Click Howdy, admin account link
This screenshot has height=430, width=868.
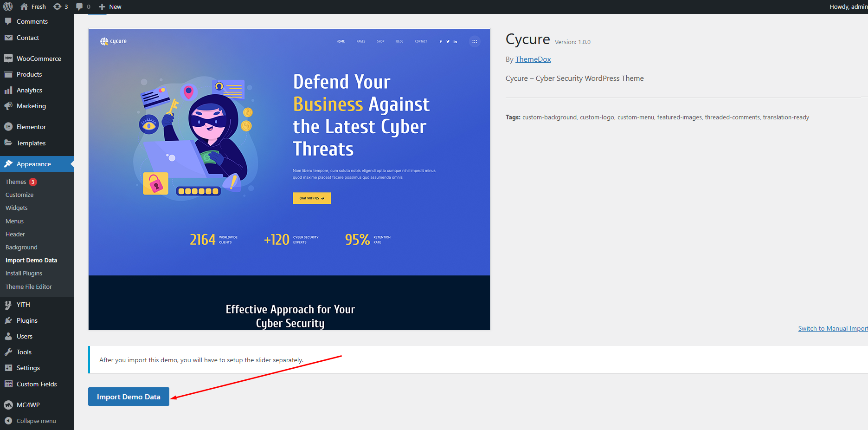point(849,7)
